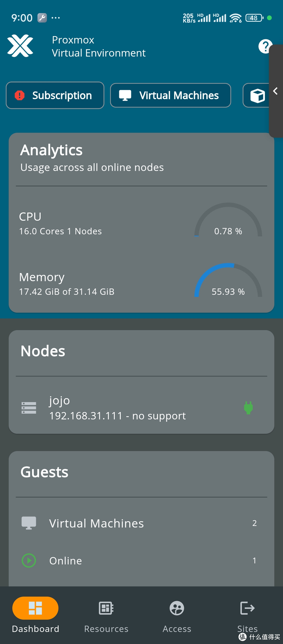Viewport: 283px width, 644px height.
Task: Open the Subscription chip button
Action: pyautogui.click(x=55, y=95)
